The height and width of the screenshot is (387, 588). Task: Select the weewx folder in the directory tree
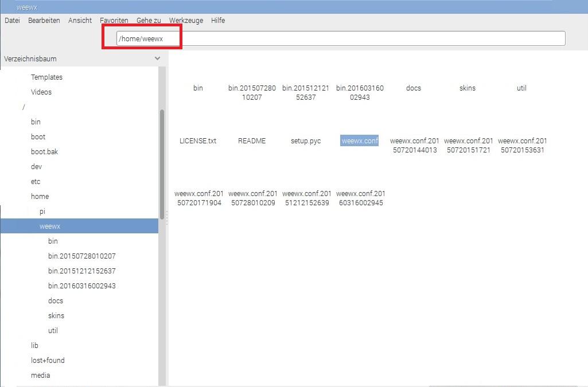coord(50,226)
